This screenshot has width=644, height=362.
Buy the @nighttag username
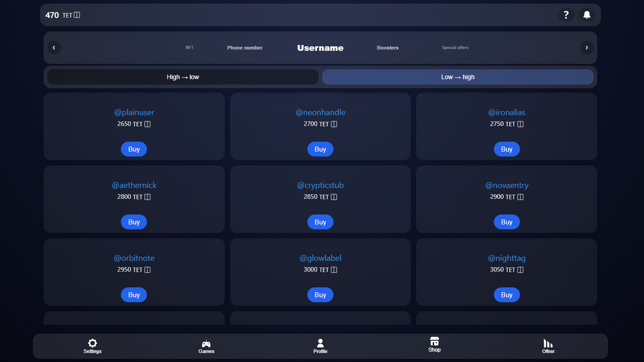pos(506,295)
